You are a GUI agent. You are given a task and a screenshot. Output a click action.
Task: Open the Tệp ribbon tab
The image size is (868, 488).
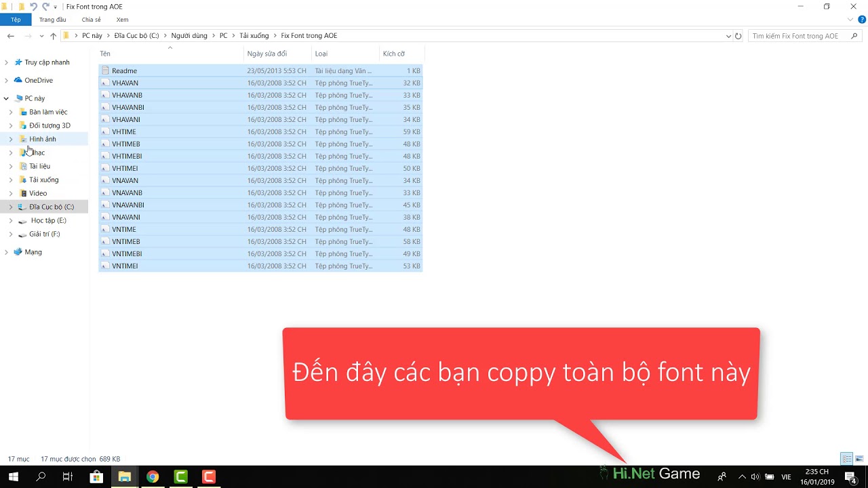(x=16, y=20)
